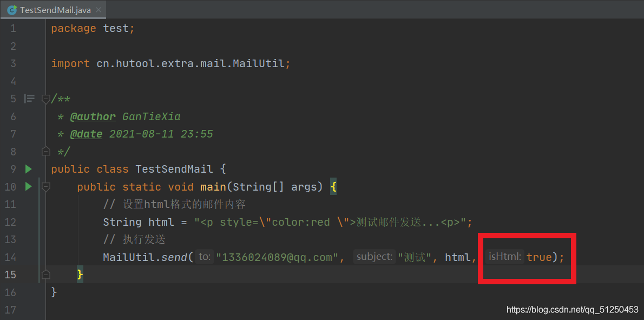Click the doc comment render icon on line 5
Screen dimensions: 644x320
[29, 99]
